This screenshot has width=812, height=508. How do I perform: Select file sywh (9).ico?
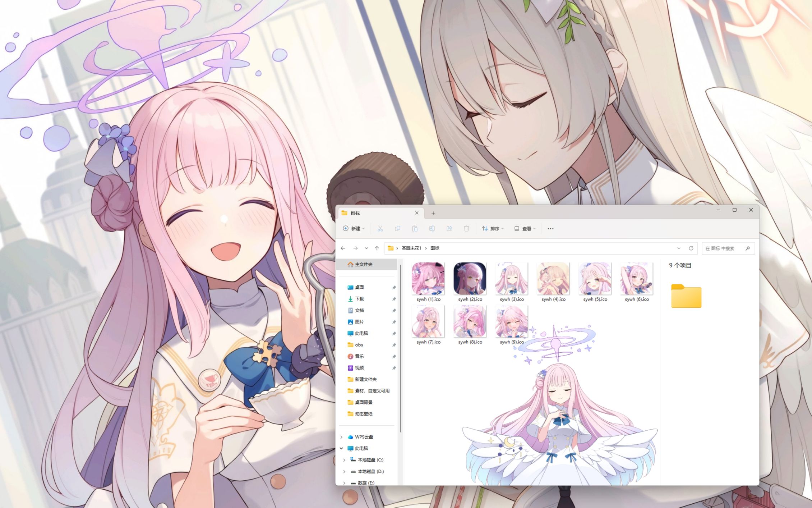(512, 325)
